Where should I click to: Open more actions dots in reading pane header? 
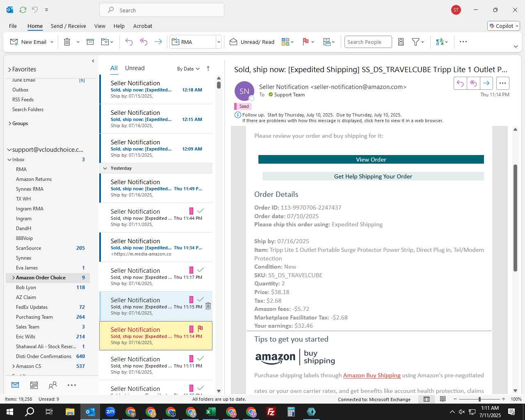pos(502,83)
